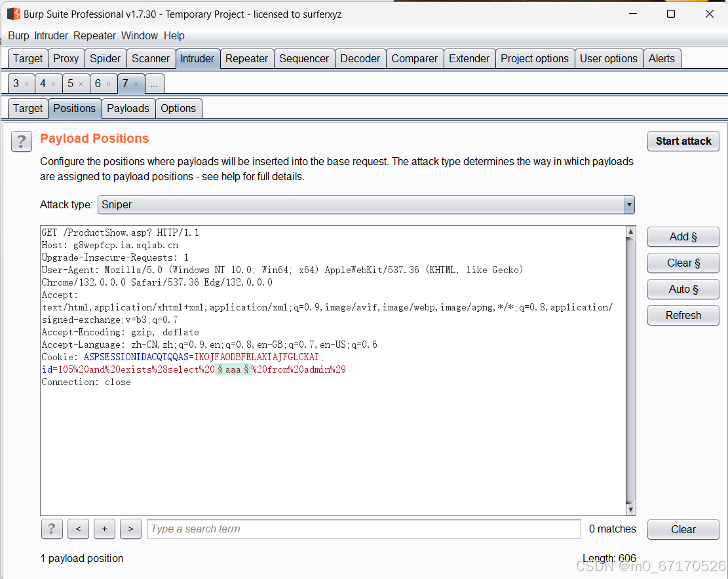Viewport: 728px width, 579px height.
Task: Click the search term input field
Action: click(364, 529)
